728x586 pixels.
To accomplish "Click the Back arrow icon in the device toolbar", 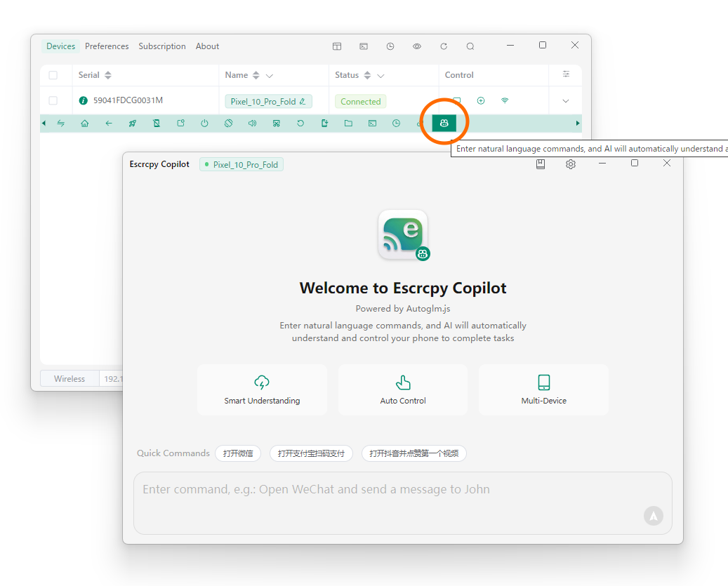I will click(x=109, y=123).
